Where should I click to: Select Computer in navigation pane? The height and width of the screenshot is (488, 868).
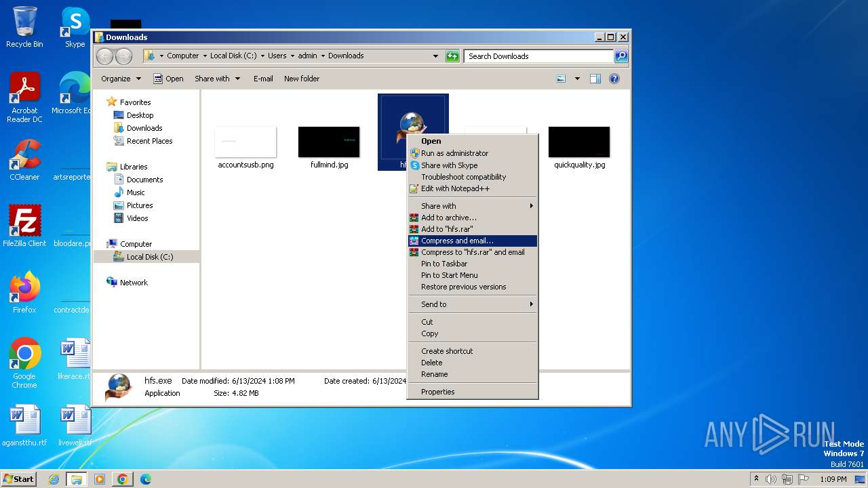tap(136, 244)
